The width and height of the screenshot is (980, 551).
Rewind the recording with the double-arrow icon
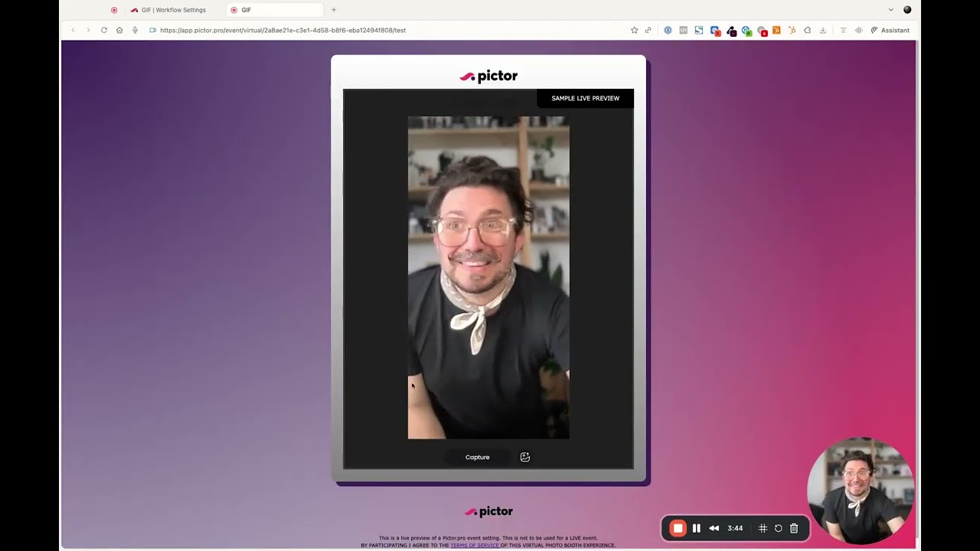pos(714,528)
